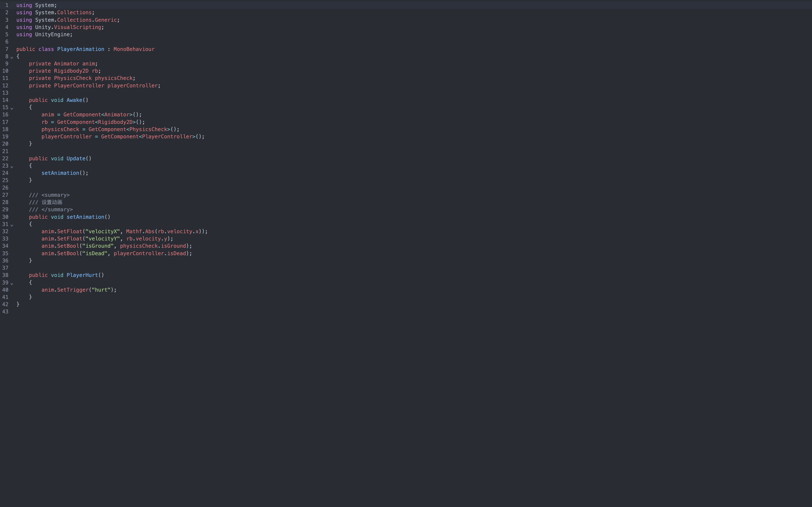
Task: Click the MonoBehaviour base class name
Action: (x=134, y=49)
